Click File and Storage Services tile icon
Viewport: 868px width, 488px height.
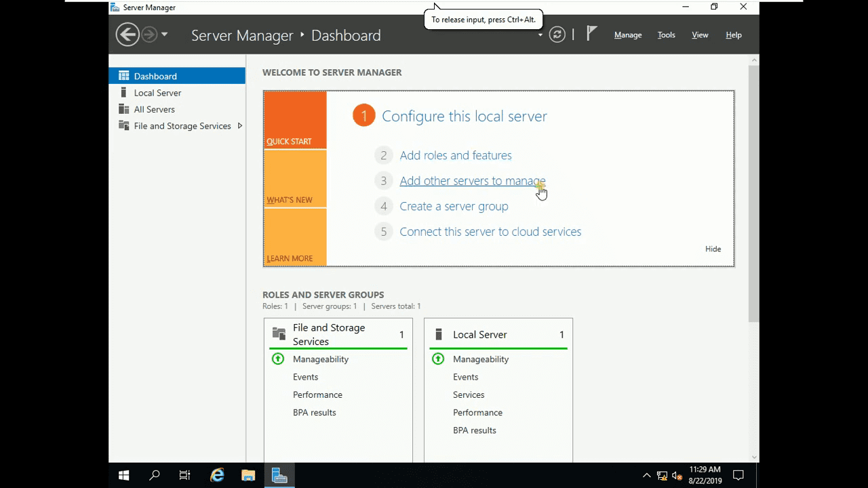point(279,333)
